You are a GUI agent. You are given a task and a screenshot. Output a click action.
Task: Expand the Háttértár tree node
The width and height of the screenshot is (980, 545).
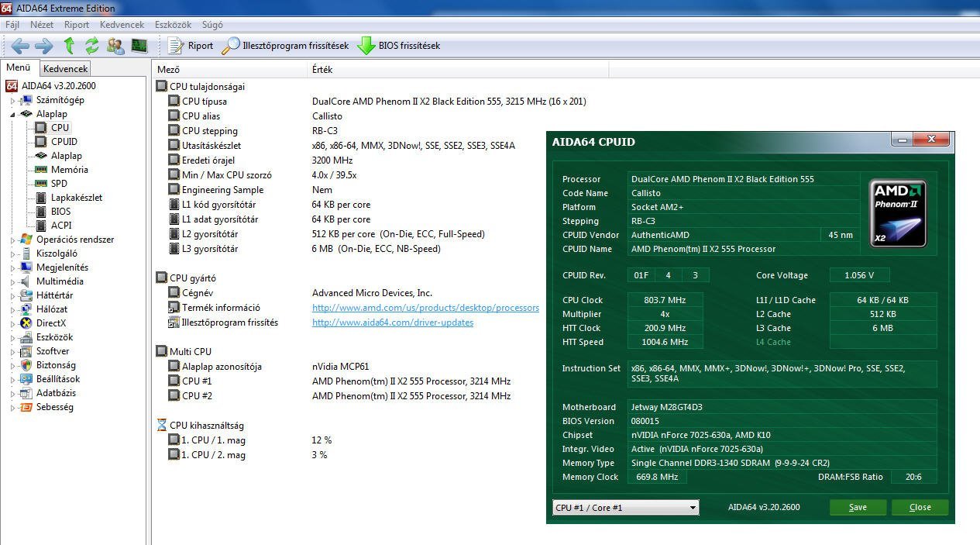[12, 296]
